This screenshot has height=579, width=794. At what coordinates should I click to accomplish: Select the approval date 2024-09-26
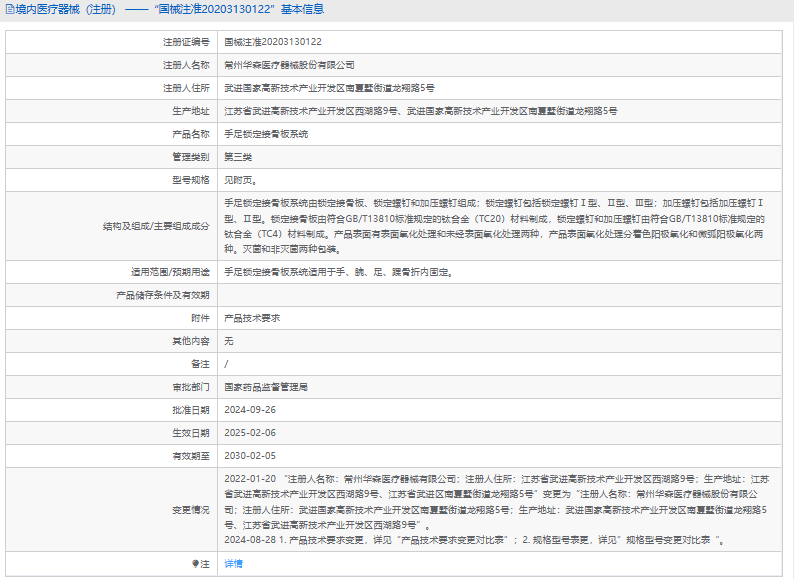click(250, 410)
